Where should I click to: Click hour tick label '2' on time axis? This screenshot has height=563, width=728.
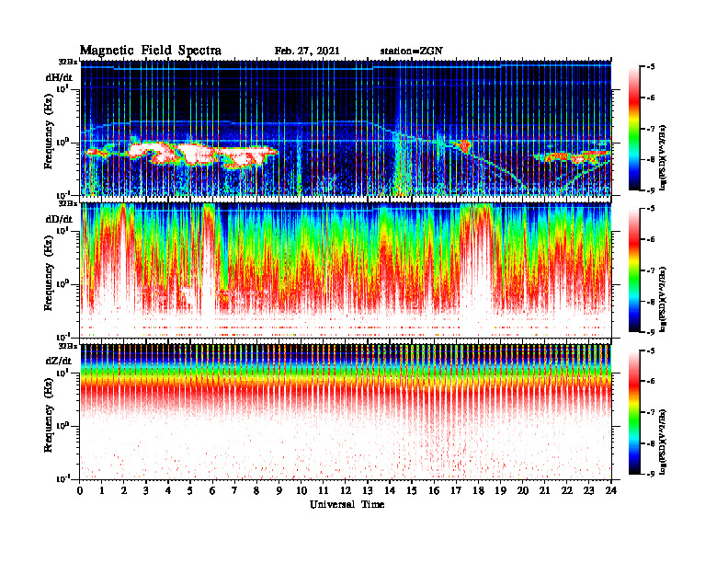pos(124,490)
